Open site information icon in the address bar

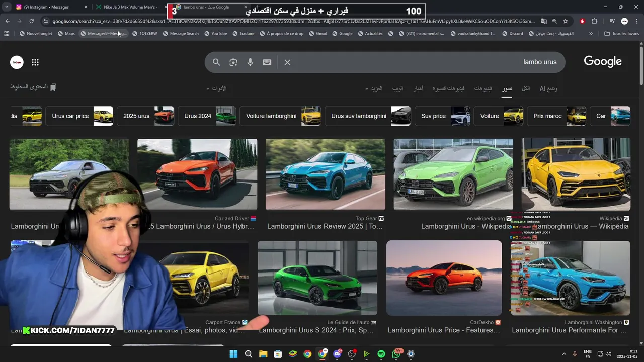click(46, 21)
